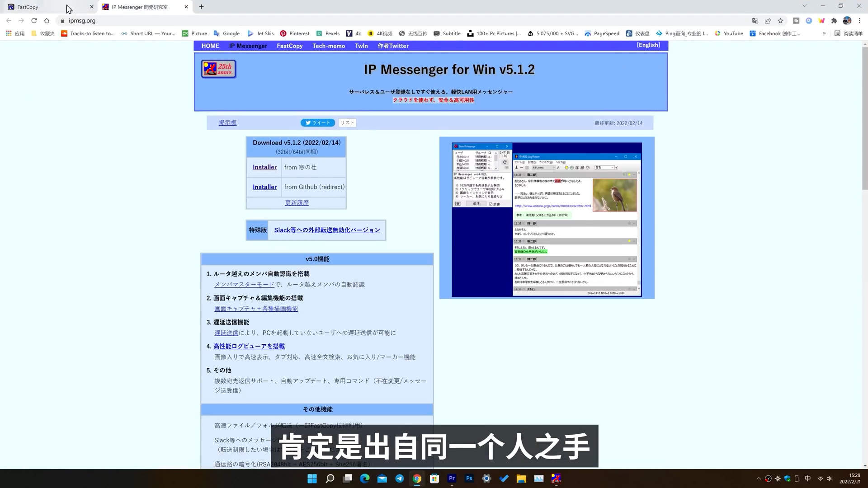Screen dimensions: 868x488
Task: Toggle the 阅读清单 reading list panel
Action: coord(848,33)
